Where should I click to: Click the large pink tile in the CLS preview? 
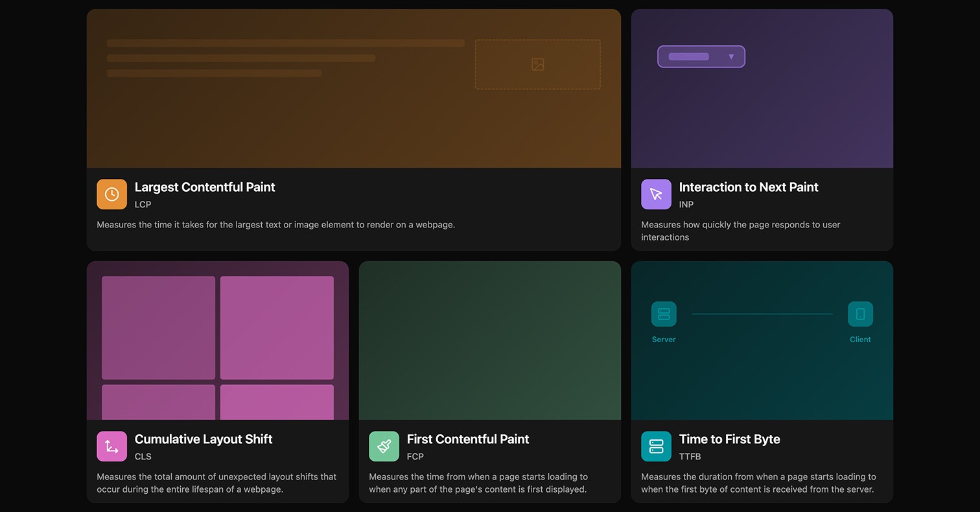(277, 327)
